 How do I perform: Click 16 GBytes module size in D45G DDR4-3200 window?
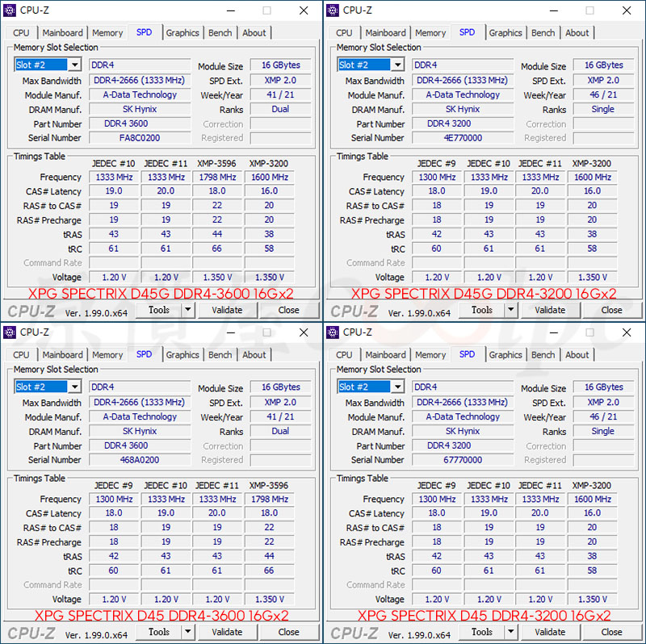point(603,65)
